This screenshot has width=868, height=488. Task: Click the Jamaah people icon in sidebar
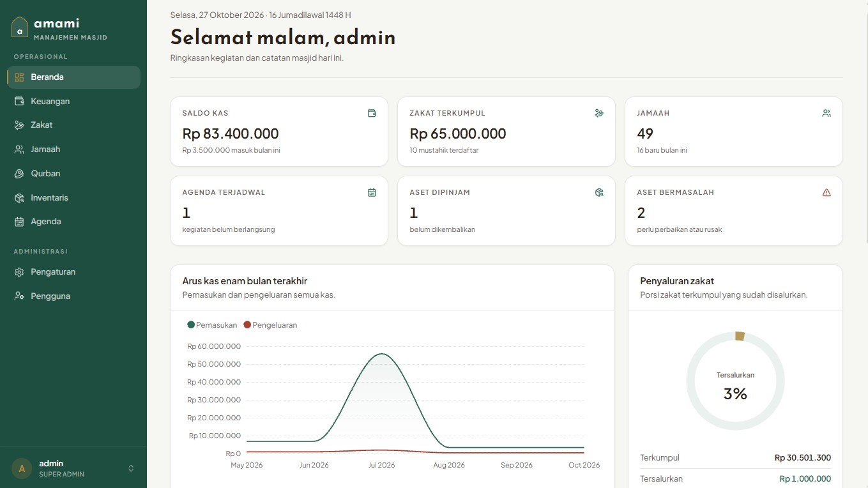pyautogui.click(x=19, y=149)
